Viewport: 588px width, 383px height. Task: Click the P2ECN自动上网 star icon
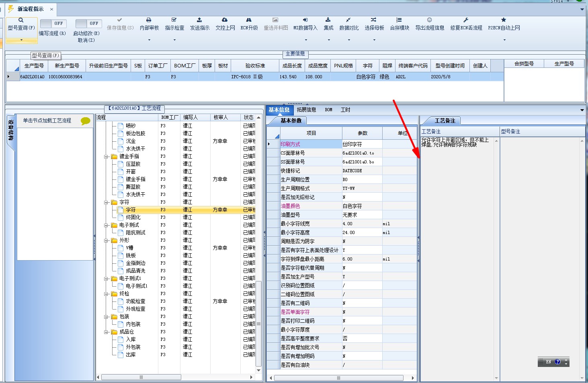coord(504,20)
